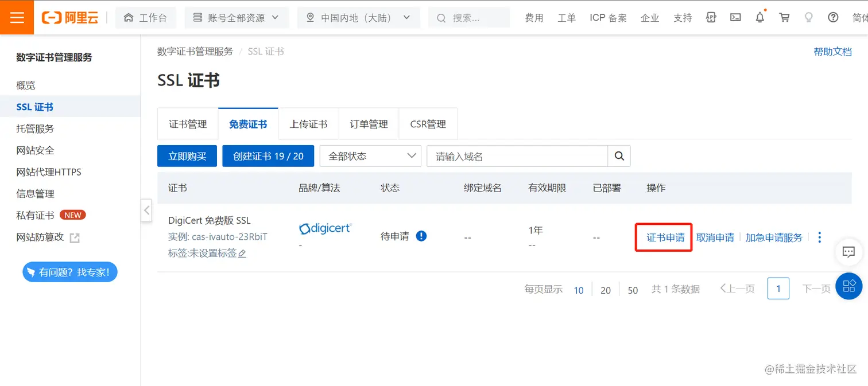Click the 有问题？找专家！ button
This screenshot has height=386, width=868.
[x=69, y=272]
